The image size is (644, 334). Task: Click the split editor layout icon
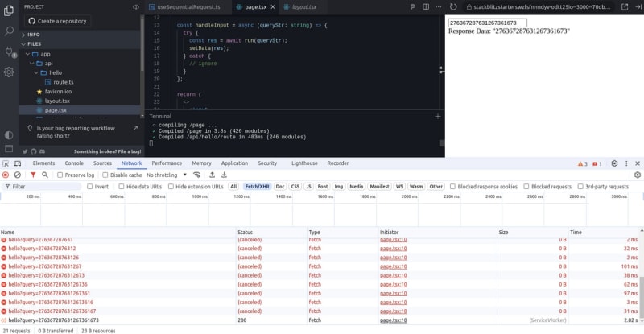426,6
